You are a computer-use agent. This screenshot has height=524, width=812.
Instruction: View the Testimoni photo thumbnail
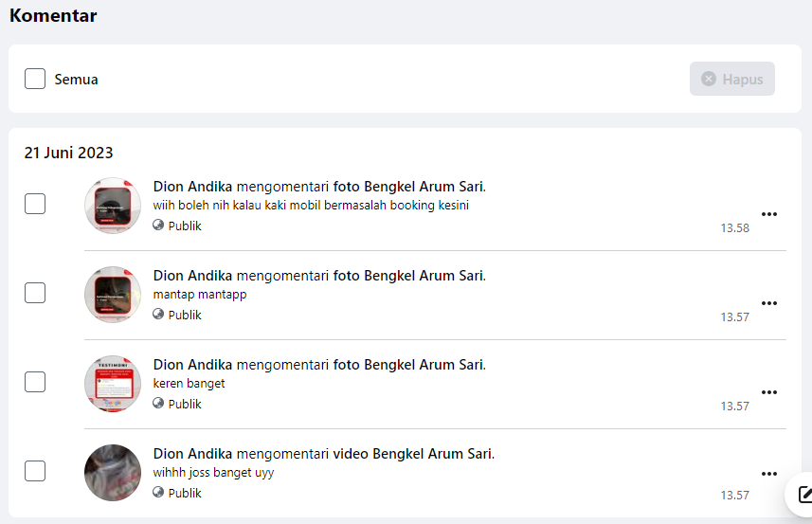[113, 384]
